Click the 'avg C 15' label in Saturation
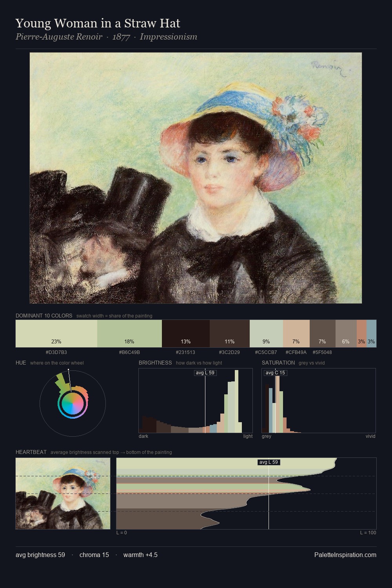The width and height of the screenshot is (392, 588). pos(275,373)
